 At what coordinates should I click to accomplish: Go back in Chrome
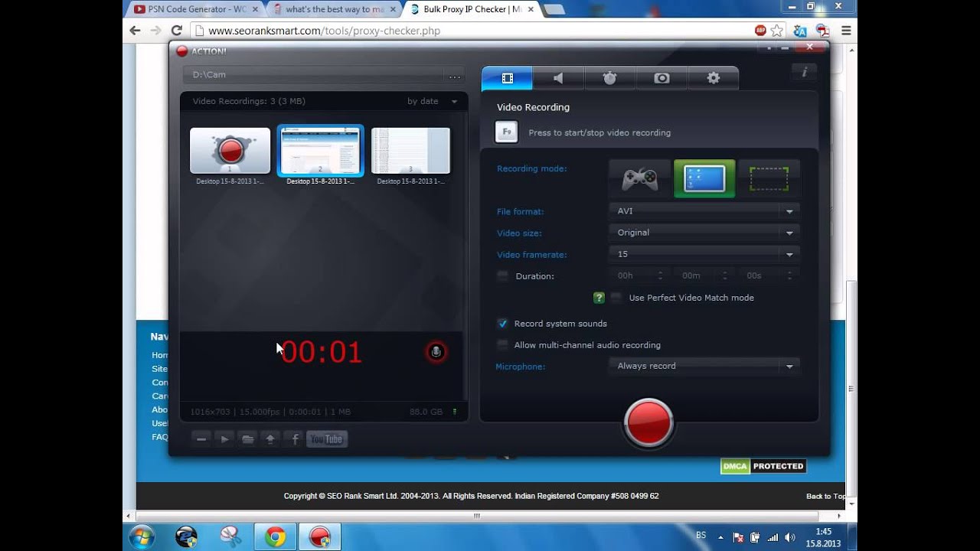click(x=136, y=31)
